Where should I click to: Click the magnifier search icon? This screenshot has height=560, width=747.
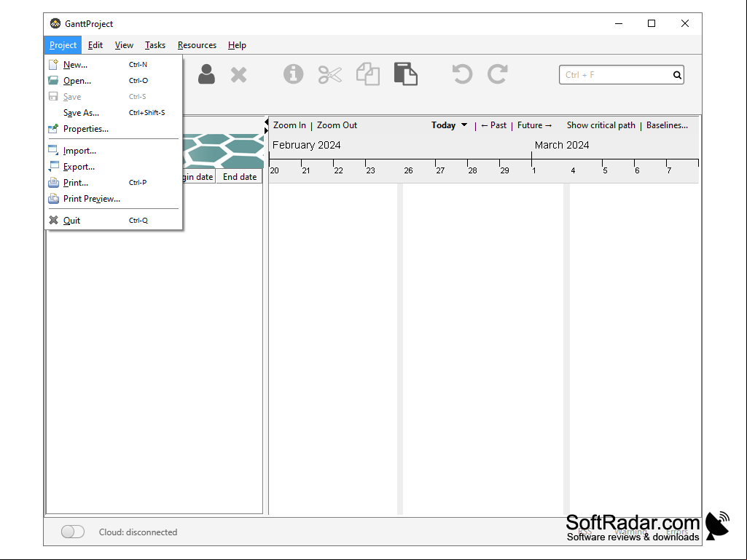tap(677, 75)
